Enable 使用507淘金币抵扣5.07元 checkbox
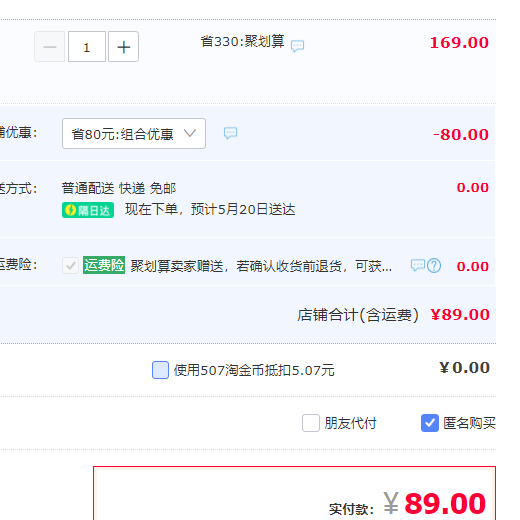This screenshot has width=520, height=520. 160,370
